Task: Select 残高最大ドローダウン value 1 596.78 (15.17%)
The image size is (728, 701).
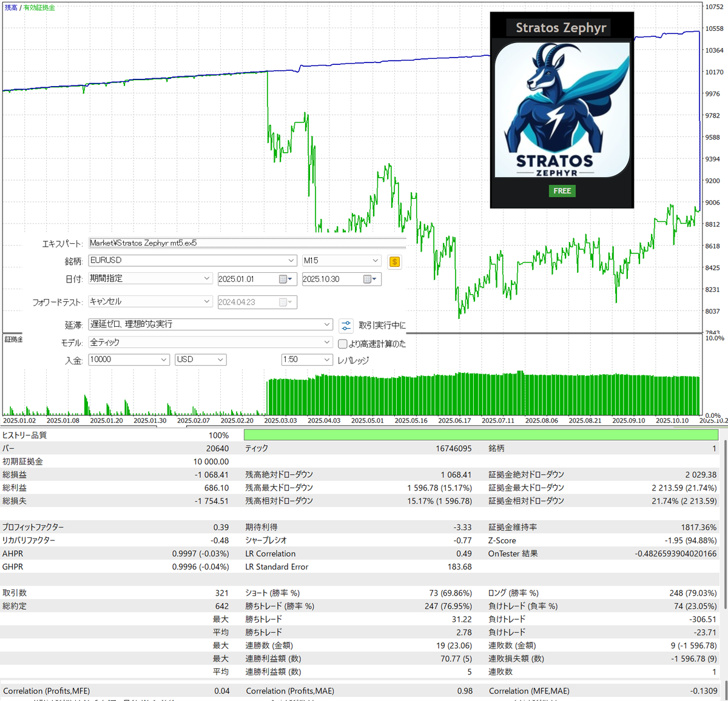Action: (439, 488)
